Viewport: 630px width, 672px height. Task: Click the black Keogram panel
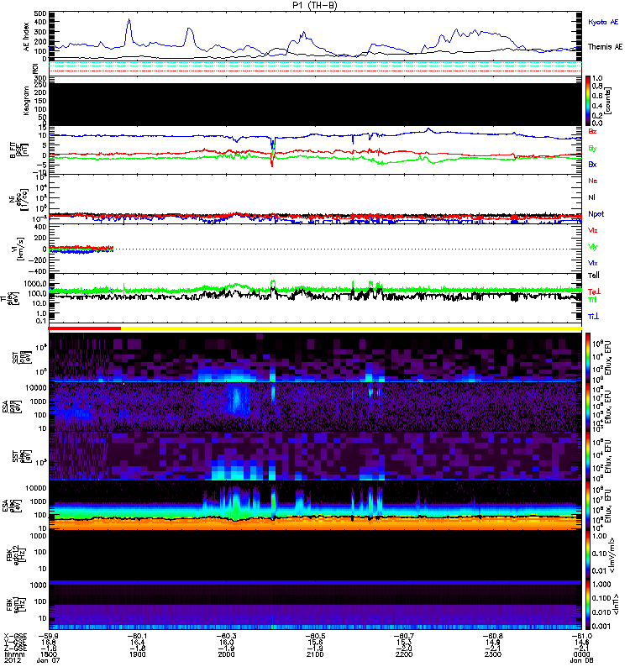tap(315, 104)
